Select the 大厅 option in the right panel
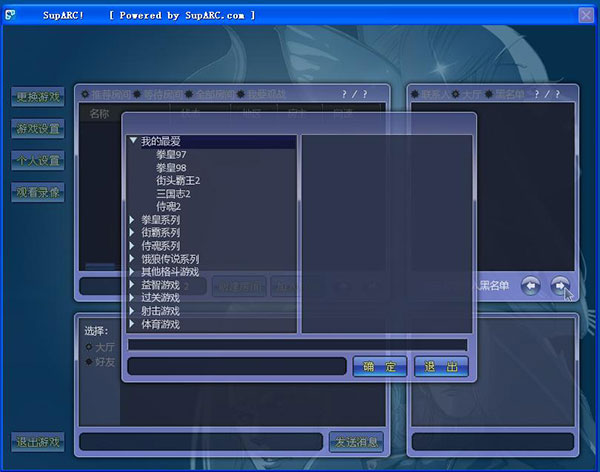 (x=456, y=94)
